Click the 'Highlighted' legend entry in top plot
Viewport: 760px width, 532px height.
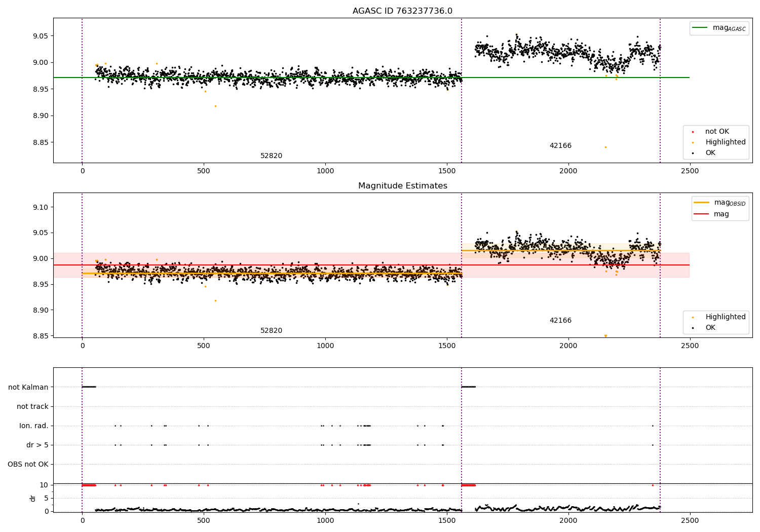[719, 142]
